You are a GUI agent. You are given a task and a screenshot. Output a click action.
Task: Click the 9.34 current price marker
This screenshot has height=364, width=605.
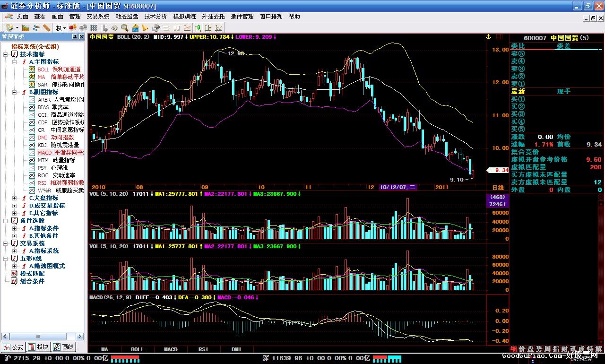(499, 170)
